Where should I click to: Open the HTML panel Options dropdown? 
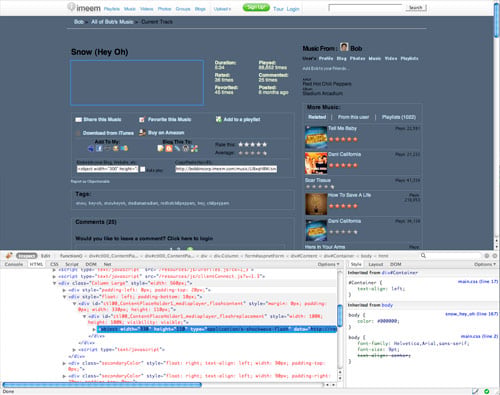tap(328, 264)
